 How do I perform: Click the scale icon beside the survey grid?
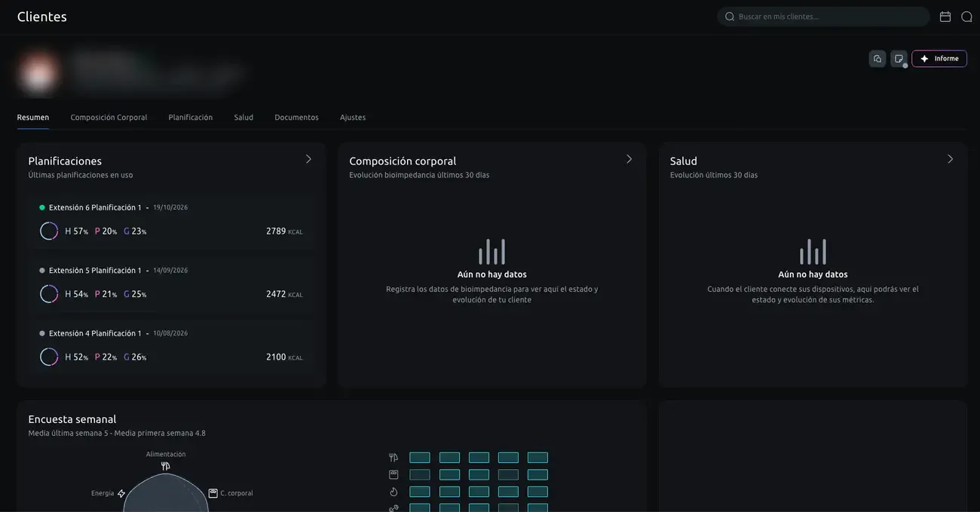394,475
